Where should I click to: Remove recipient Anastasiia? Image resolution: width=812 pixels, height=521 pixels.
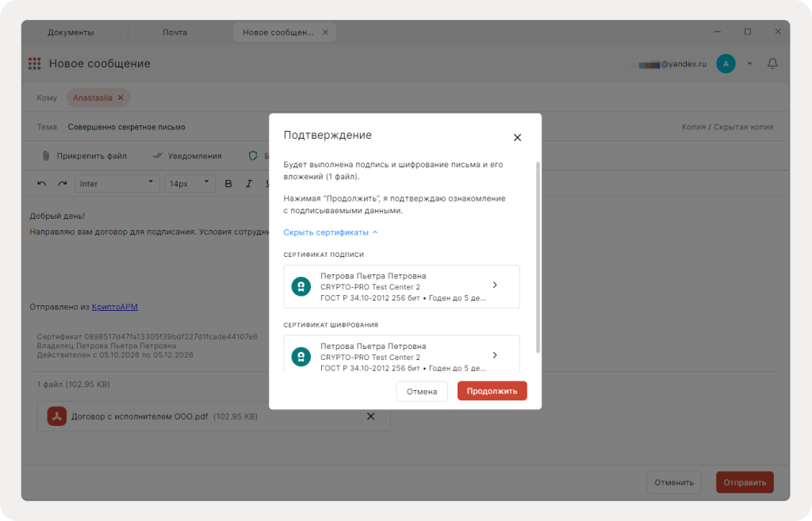pyautogui.click(x=121, y=98)
